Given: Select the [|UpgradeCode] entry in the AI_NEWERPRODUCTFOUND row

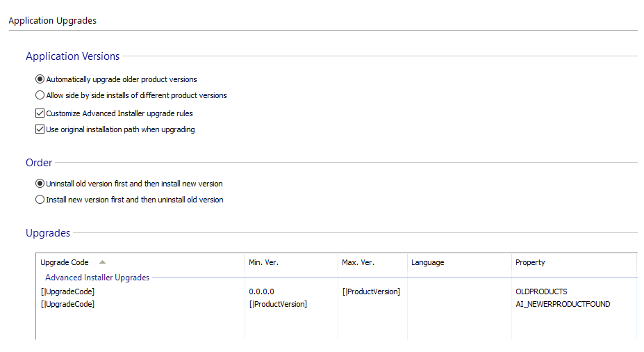Looking at the screenshot, I should click(67, 304).
